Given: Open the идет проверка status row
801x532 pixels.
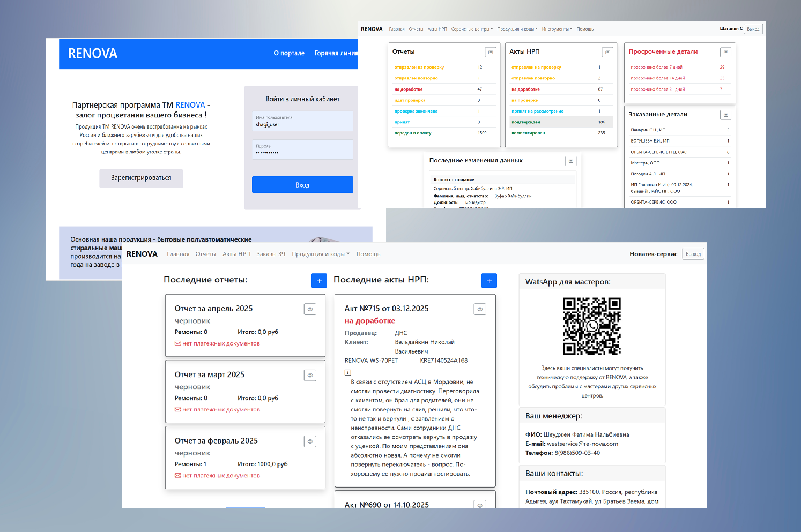Looking at the screenshot, I should click(444, 100).
